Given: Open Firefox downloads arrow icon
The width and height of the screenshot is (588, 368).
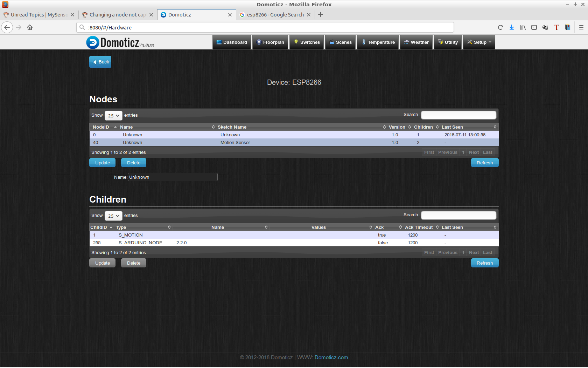Looking at the screenshot, I should (x=512, y=27).
